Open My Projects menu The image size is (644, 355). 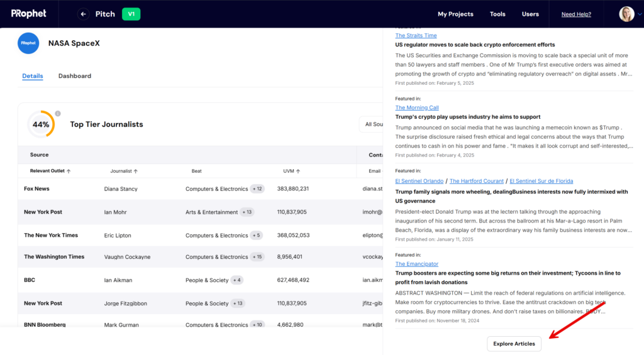tap(455, 14)
